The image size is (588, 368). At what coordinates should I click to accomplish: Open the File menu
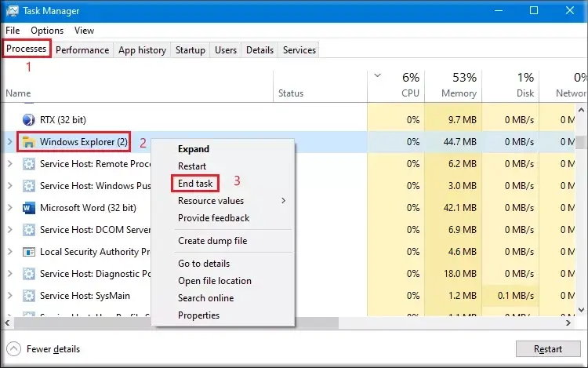point(13,31)
